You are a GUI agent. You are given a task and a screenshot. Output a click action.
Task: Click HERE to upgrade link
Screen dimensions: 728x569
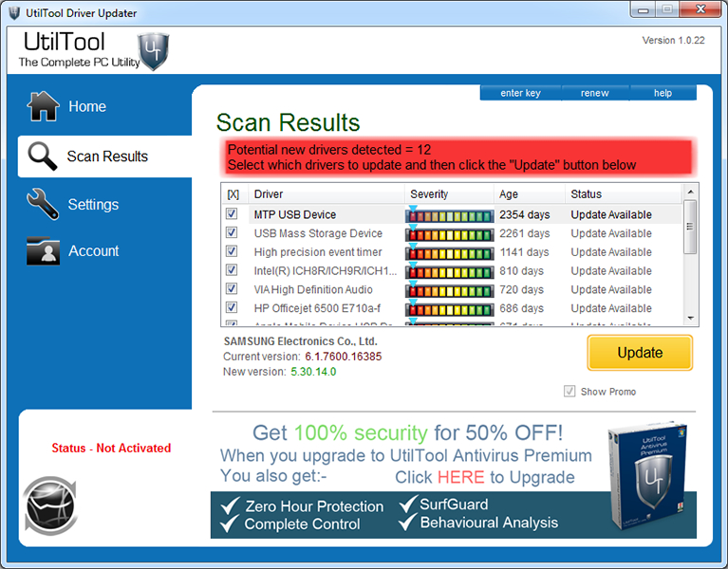[460, 477]
